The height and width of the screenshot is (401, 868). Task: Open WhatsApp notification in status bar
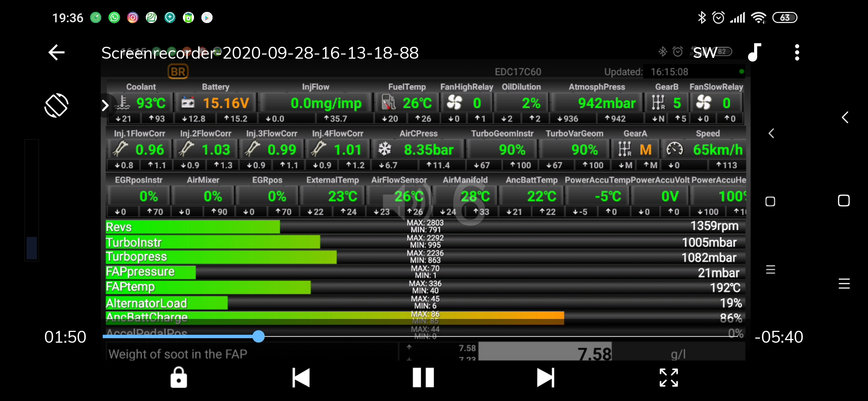click(114, 17)
